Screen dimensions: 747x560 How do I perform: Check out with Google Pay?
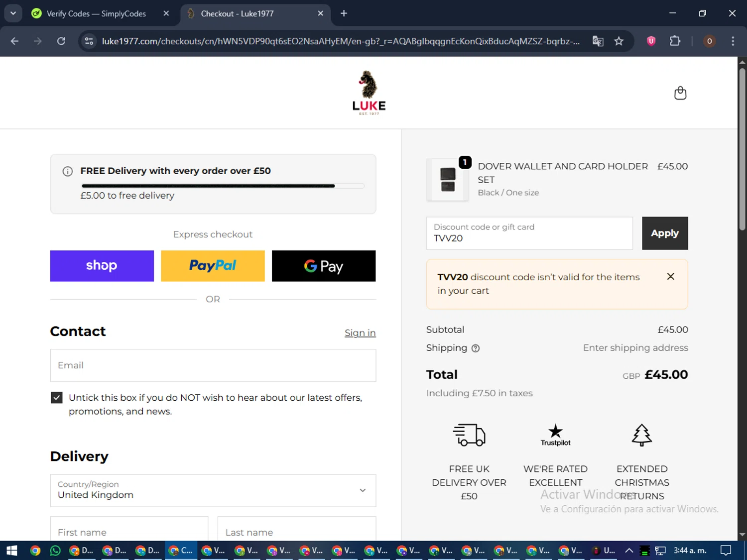[x=324, y=266]
